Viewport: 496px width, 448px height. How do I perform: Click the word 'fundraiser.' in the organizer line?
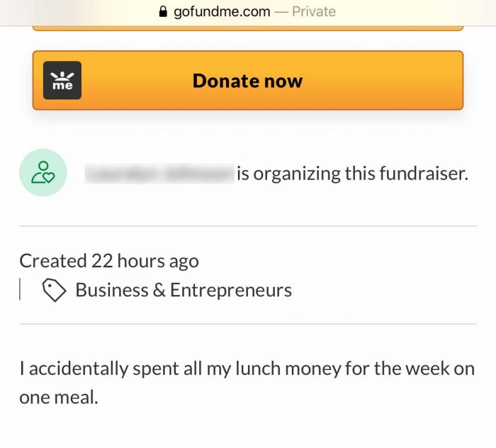(x=424, y=174)
